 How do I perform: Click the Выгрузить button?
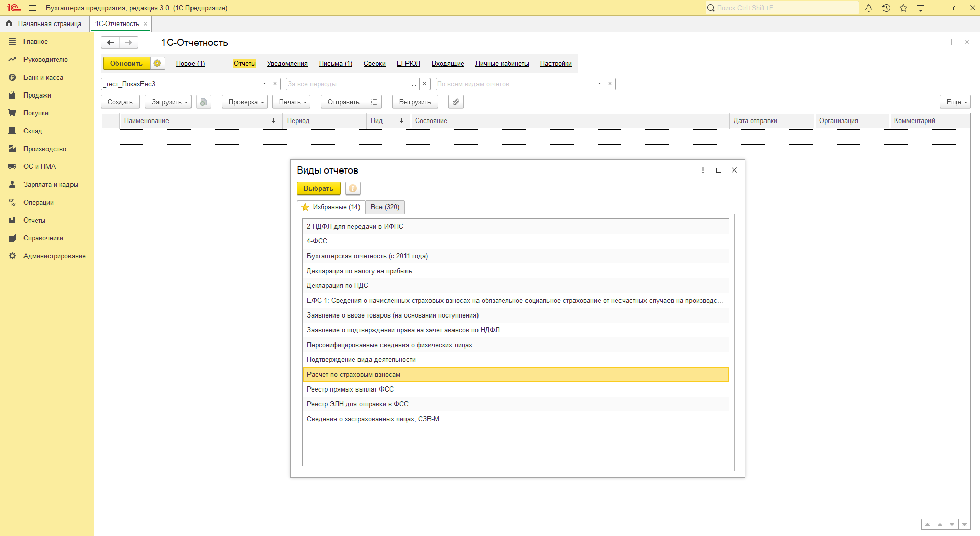coord(415,102)
